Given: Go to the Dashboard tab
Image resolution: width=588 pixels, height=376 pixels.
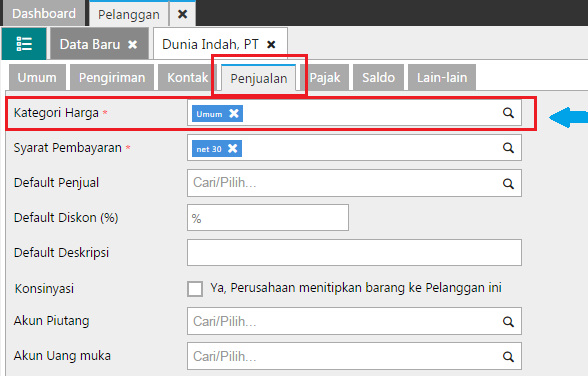Looking at the screenshot, I should click(x=44, y=13).
